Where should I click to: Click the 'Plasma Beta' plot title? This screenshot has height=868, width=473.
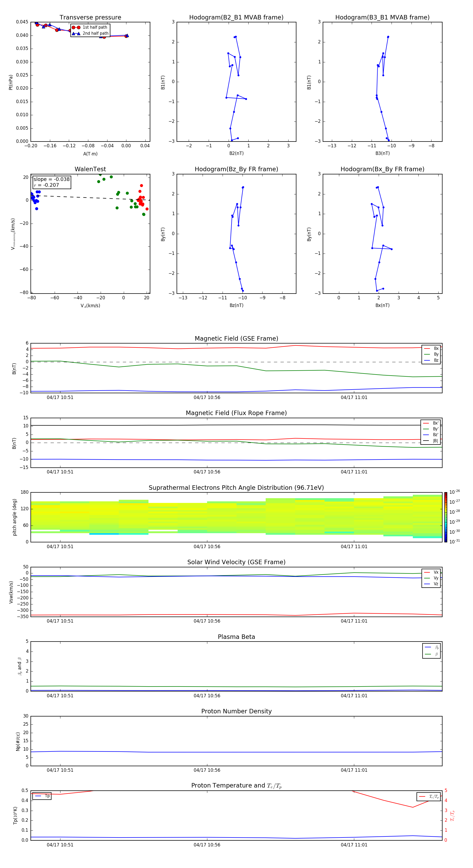(x=236, y=637)
